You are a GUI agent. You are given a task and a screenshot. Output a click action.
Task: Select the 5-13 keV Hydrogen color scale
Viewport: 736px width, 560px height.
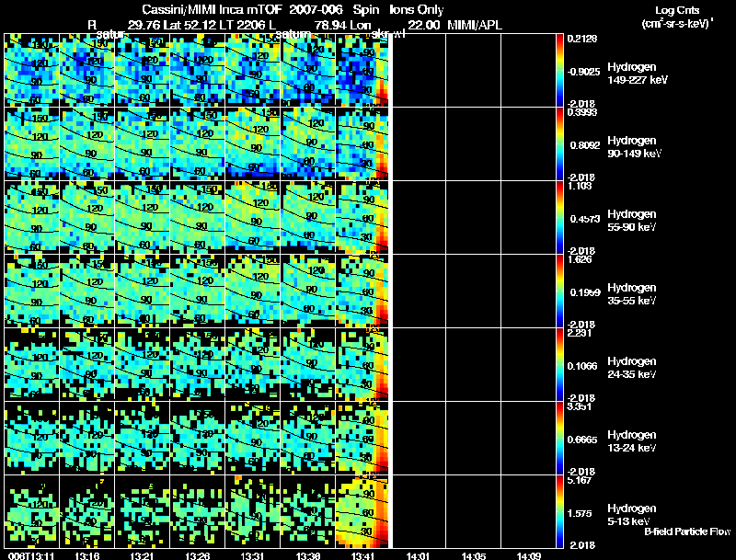560,512
